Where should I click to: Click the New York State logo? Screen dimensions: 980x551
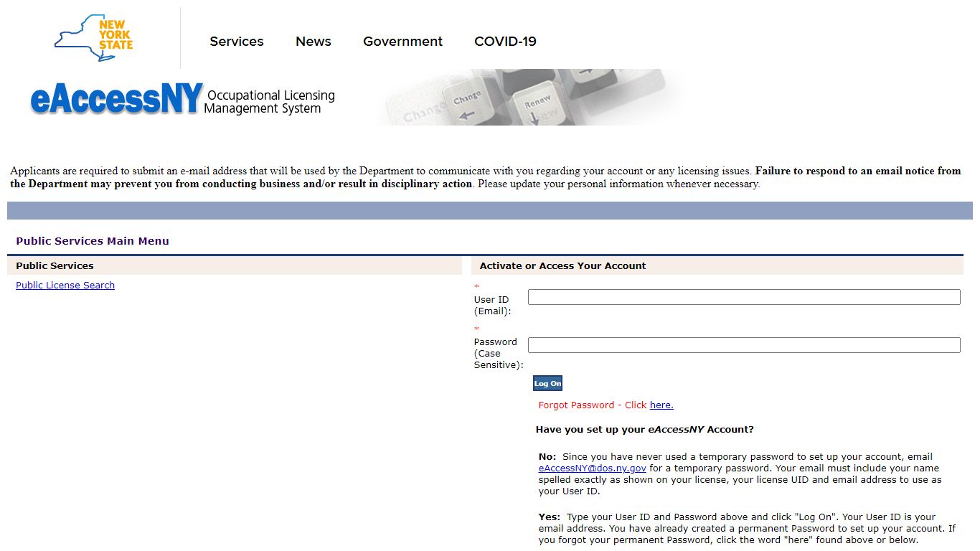93,37
